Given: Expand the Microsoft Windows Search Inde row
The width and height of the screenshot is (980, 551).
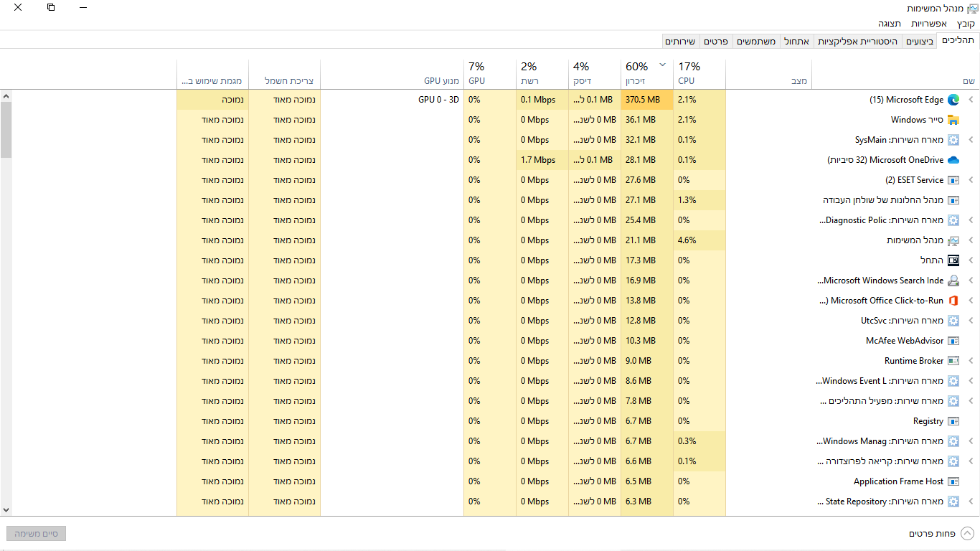Looking at the screenshot, I should tap(971, 281).
